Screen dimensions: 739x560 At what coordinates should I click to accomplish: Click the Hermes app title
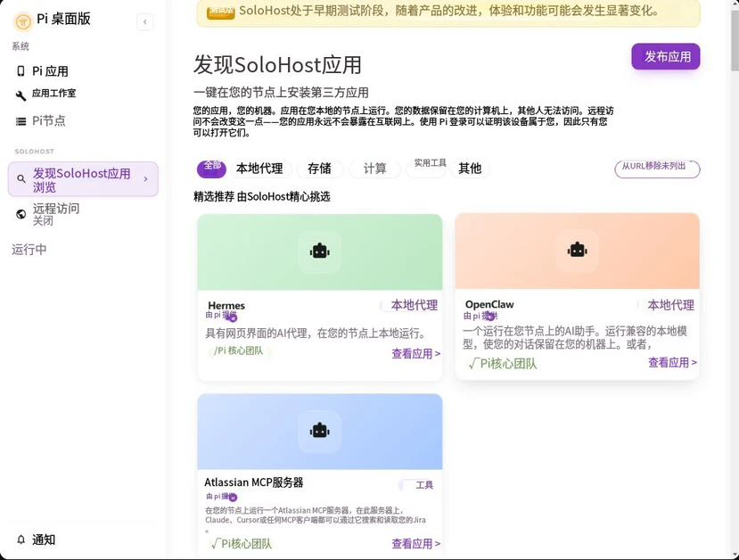(226, 306)
